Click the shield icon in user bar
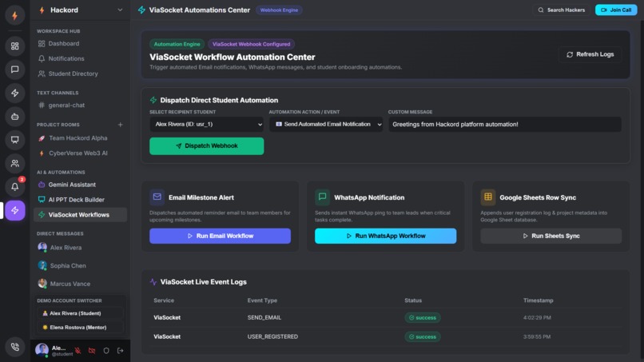 pos(106,351)
